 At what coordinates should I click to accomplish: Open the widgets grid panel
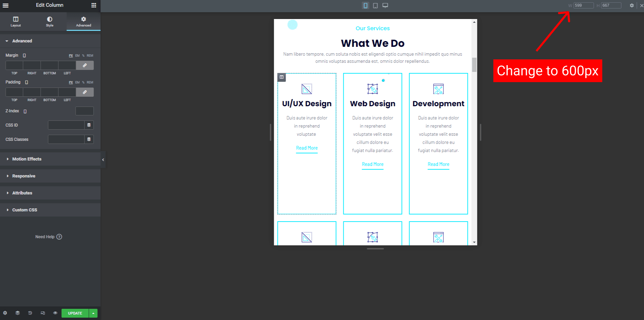(94, 5)
